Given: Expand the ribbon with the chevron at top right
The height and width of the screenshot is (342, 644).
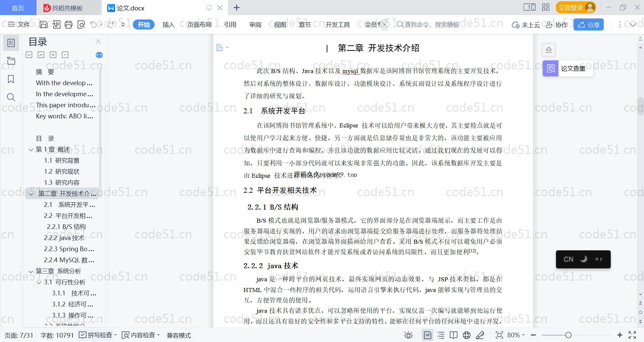Looking at the screenshot, I should (633, 24).
